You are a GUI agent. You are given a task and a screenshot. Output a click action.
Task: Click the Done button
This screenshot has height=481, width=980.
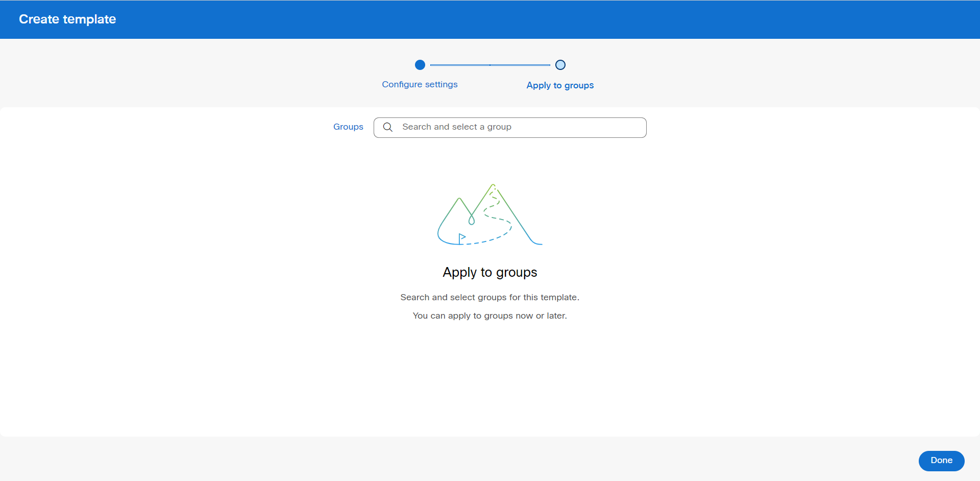pos(941,461)
